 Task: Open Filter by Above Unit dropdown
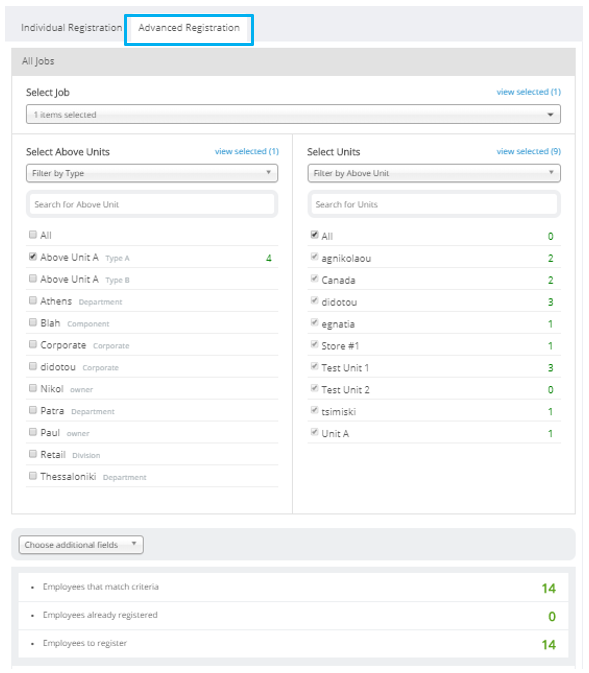(434, 173)
